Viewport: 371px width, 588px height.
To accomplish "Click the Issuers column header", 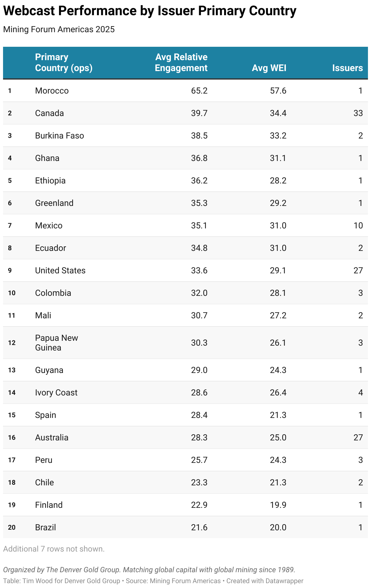I will click(x=347, y=68).
